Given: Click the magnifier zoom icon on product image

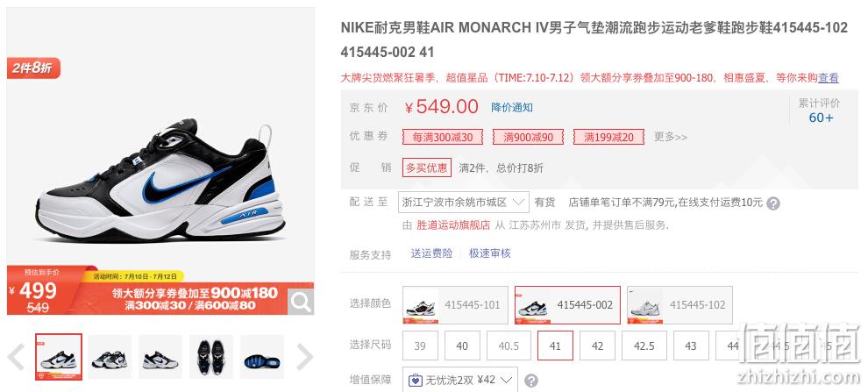Looking at the screenshot, I should (301, 303).
